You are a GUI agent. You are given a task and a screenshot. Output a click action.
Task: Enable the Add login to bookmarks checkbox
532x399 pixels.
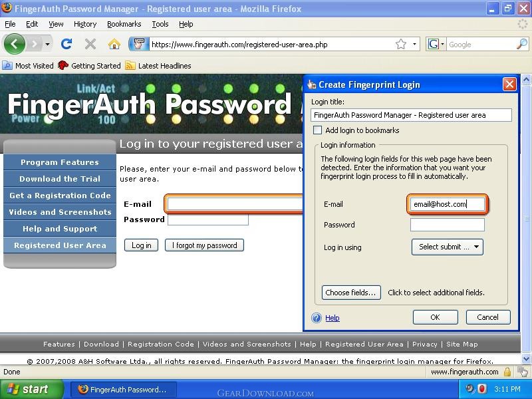(318, 130)
